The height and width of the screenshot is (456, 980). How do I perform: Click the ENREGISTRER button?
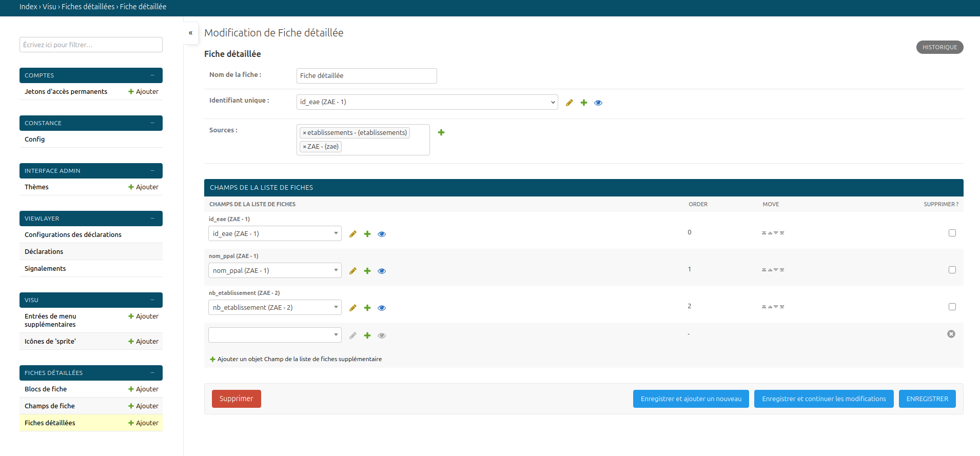pyautogui.click(x=927, y=399)
